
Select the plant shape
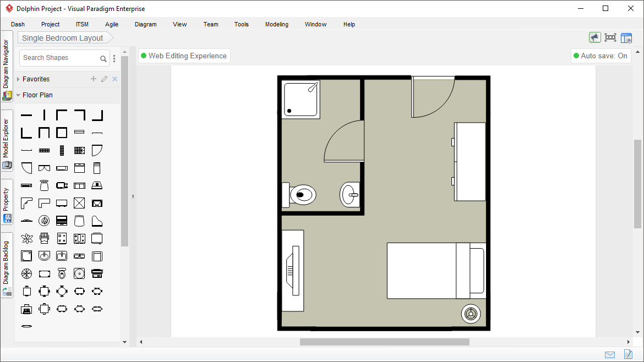click(x=27, y=238)
